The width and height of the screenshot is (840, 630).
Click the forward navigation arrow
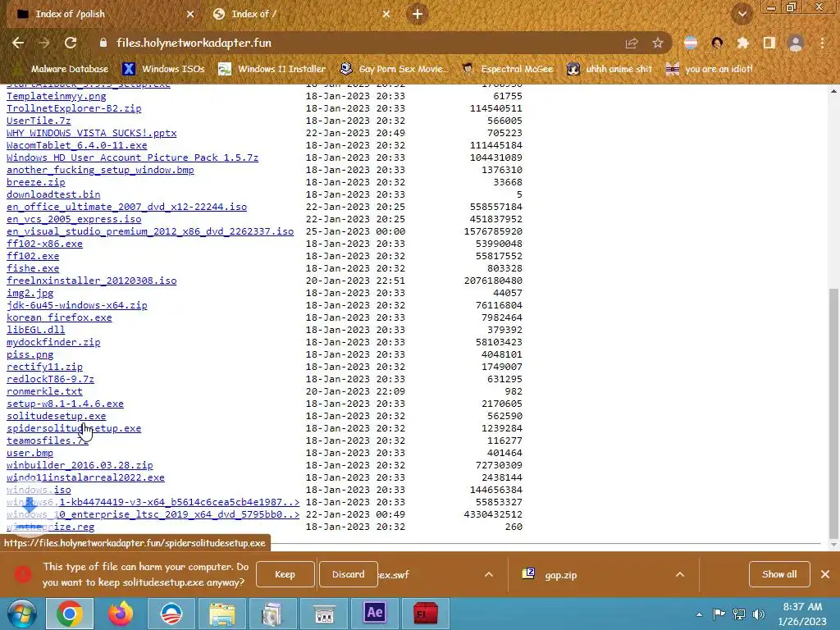point(44,43)
